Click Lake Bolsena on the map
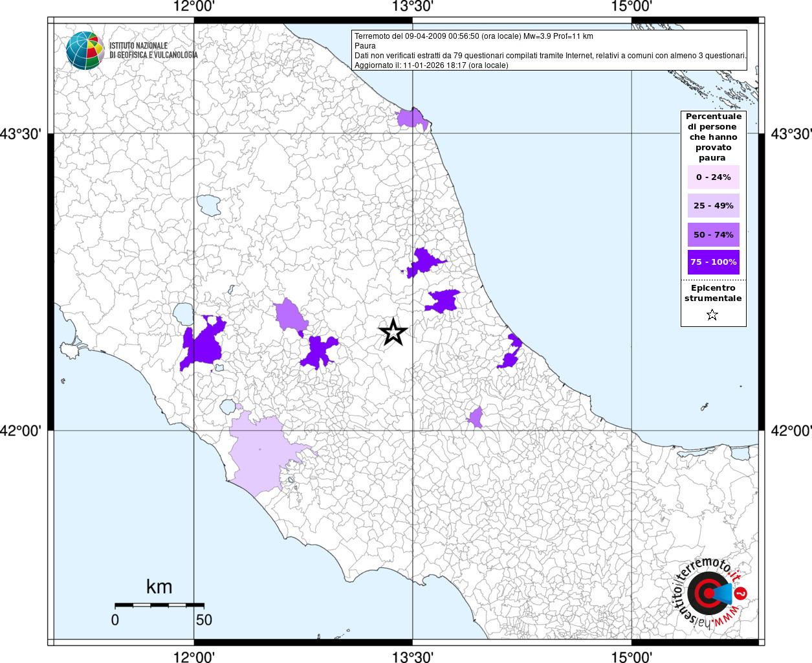 (183, 315)
